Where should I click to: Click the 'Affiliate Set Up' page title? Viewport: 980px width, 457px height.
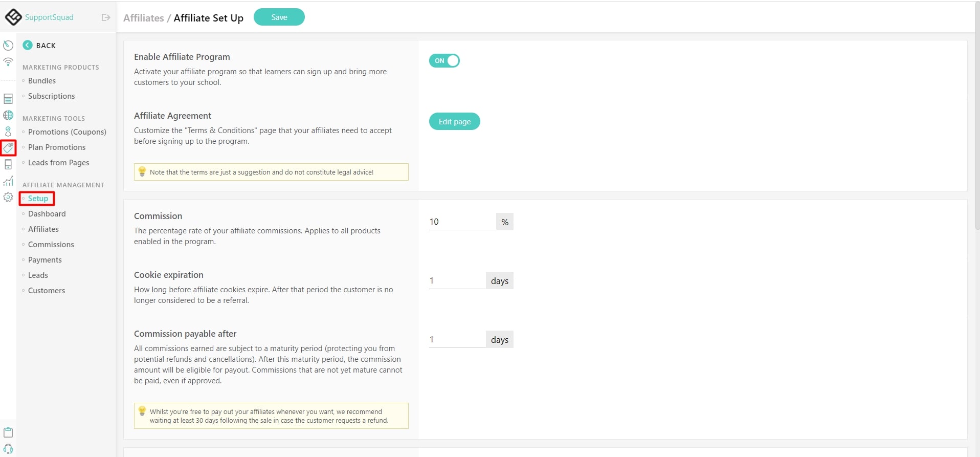[209, 18]
